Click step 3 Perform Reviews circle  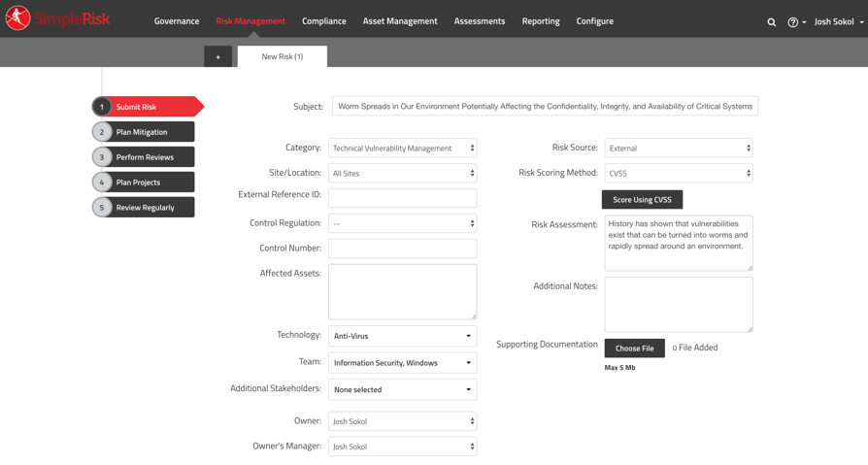102,157
